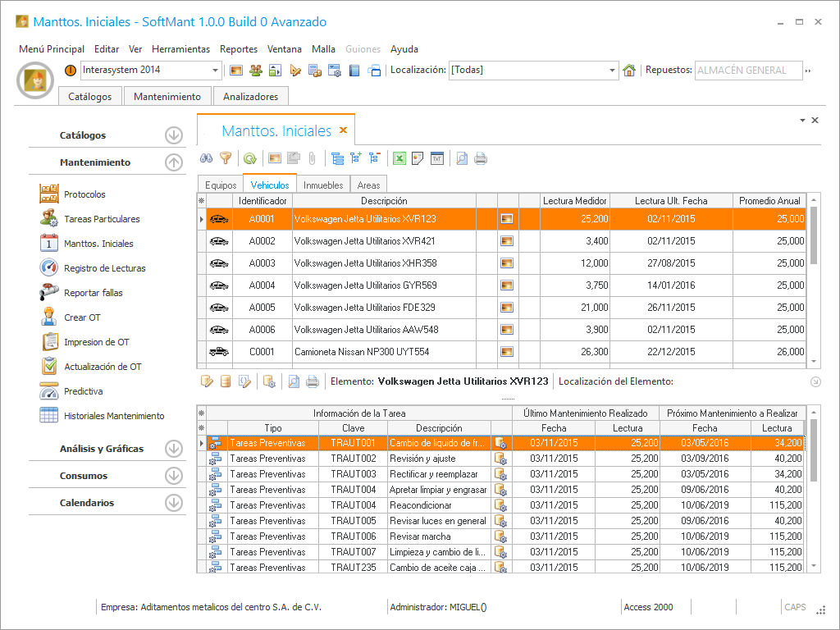Click the funnel filter icon
The width and height of the screenshot is (840, 630).
225,159
